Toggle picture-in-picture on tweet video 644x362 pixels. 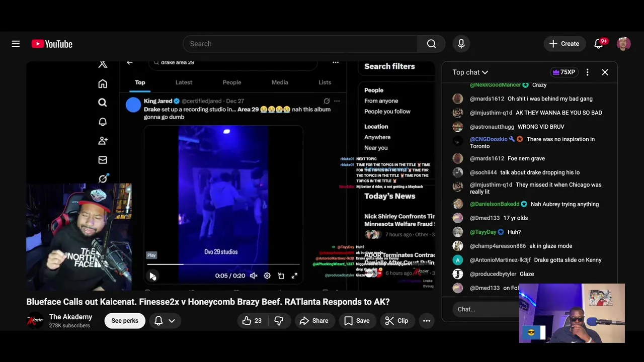(x=281, y=276)
